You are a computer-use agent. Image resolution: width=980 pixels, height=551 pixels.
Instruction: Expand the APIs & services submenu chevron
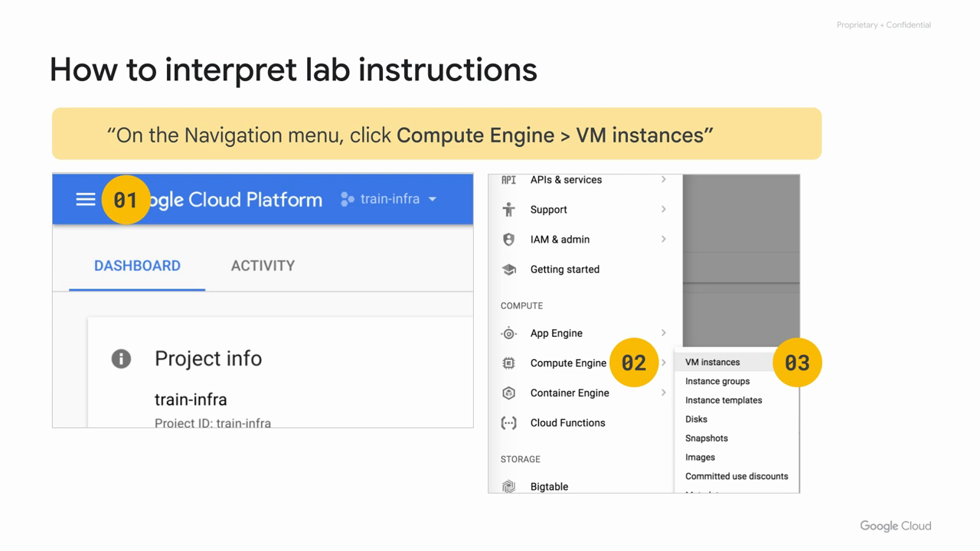click(663, 180)
